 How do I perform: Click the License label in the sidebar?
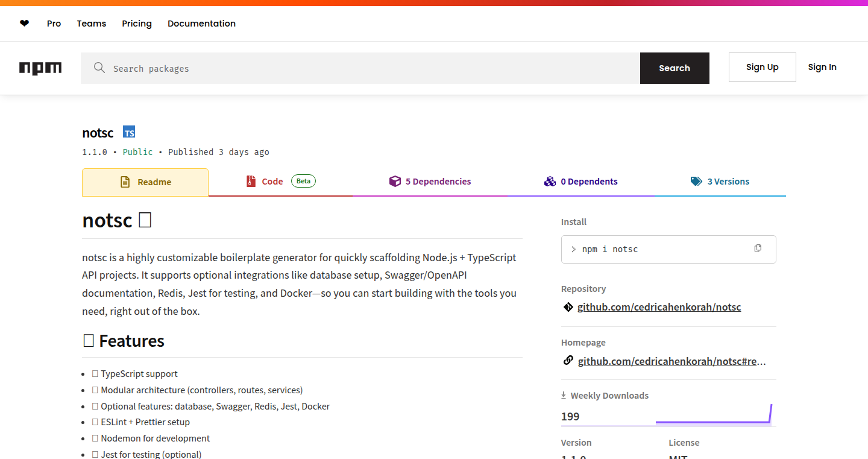pos(684,443)
